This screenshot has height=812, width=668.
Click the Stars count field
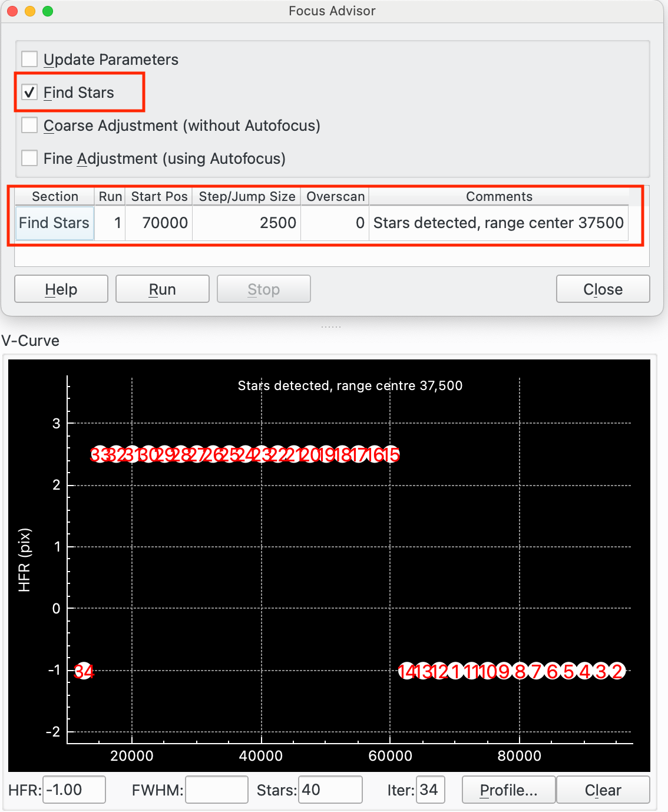tap(330, 790)
